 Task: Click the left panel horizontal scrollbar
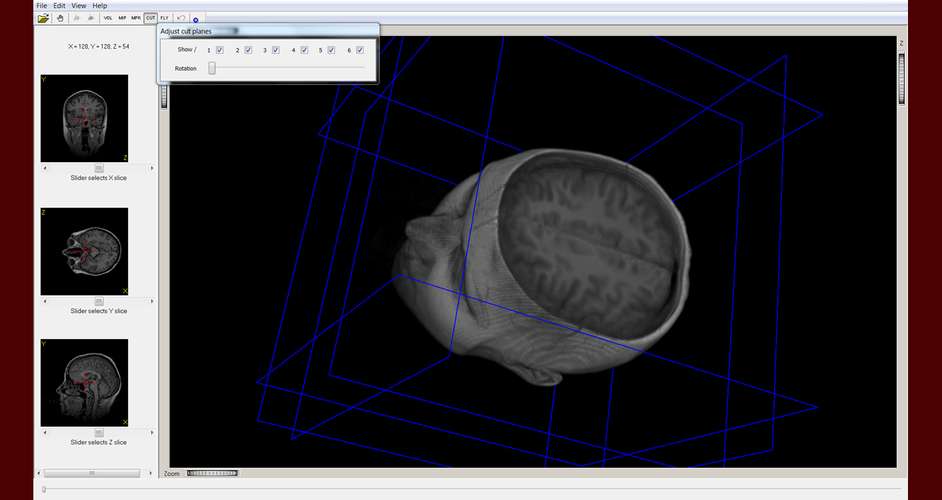(92, 474)
